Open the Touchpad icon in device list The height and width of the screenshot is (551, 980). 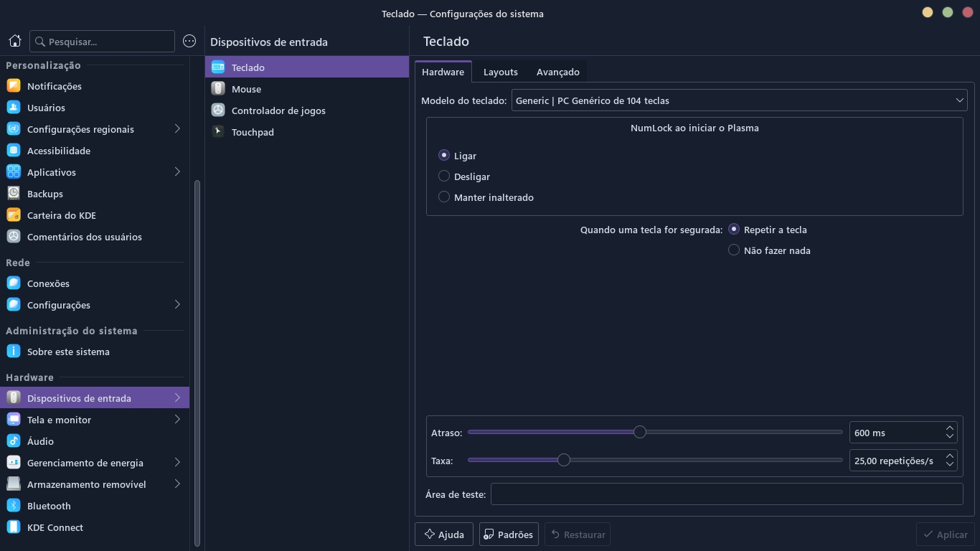[218, 132]
